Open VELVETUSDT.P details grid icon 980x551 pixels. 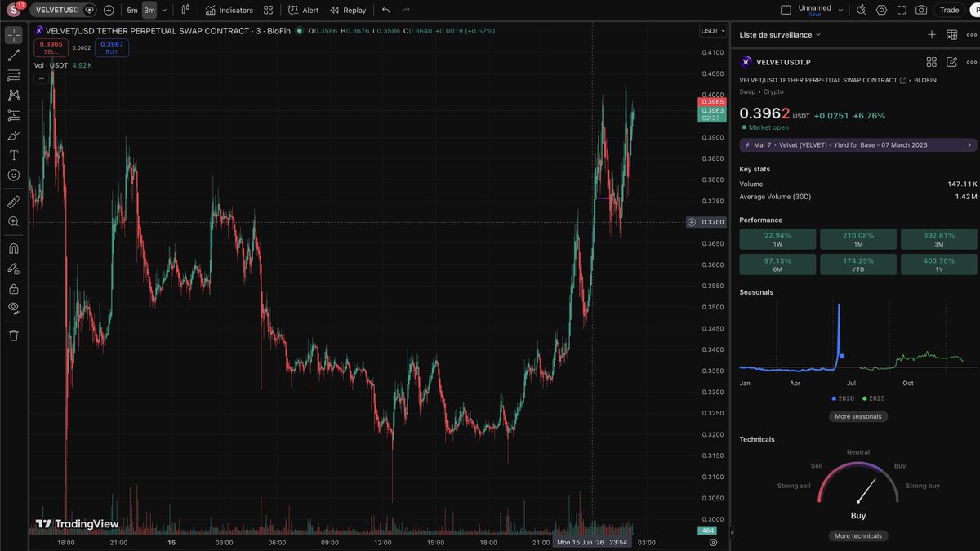coord(931,62)
